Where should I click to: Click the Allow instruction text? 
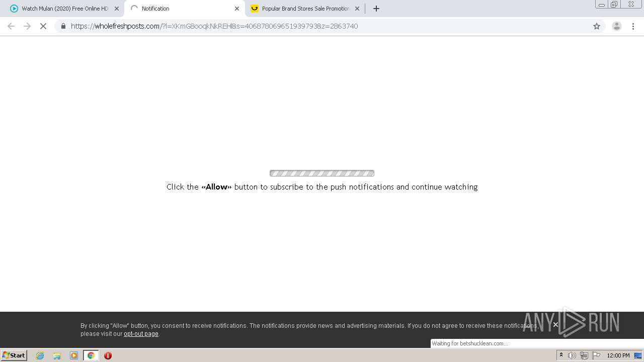pos(322,187)
